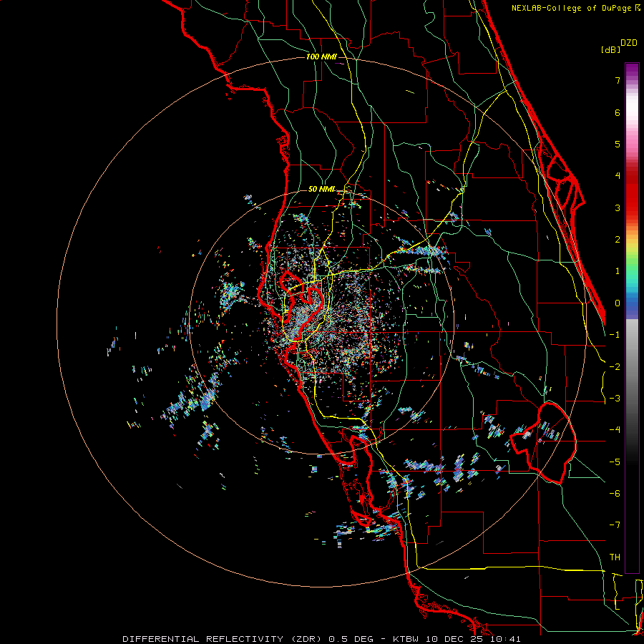Click the "TH" threshold label on the scale
Screen dimensions: 644x644
coord(615,557)
